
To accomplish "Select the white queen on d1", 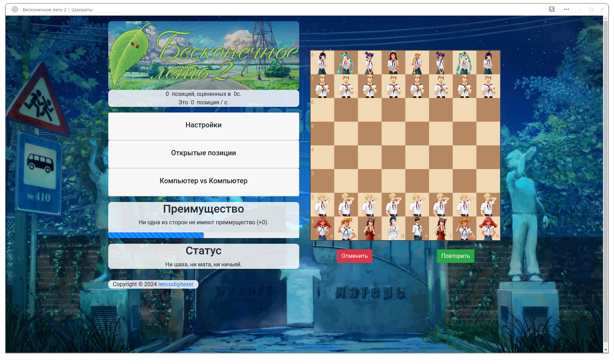I will click(393, 228).
